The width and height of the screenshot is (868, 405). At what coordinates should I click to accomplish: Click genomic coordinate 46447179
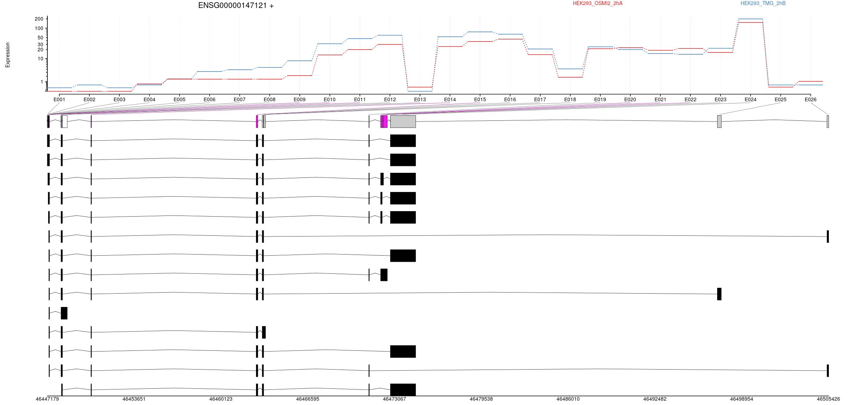click(47, 399)
